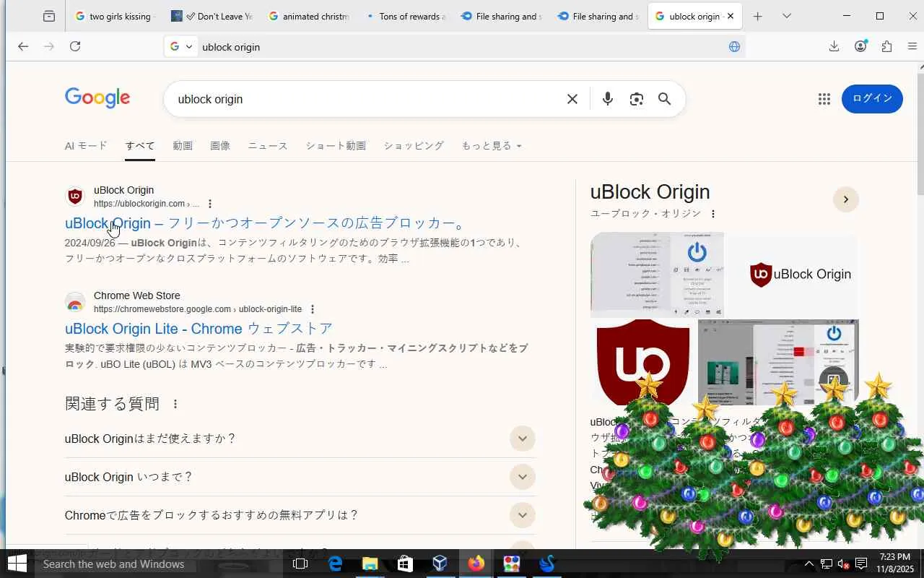924x578 pixels.
Task: Open a new browser tab
Action: tap(757, 16)
